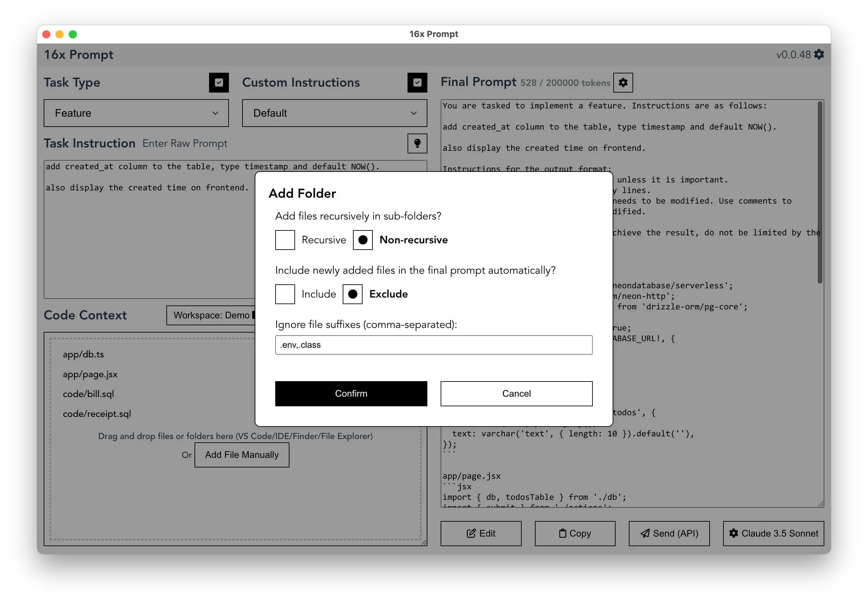868x603 pixels.
Task: Click the ignore file suffixes input field
Action: (434, 344)
